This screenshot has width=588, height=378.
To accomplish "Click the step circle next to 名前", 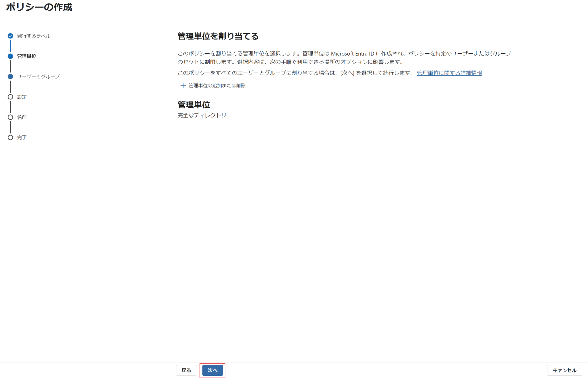I will tap(11, 117).
